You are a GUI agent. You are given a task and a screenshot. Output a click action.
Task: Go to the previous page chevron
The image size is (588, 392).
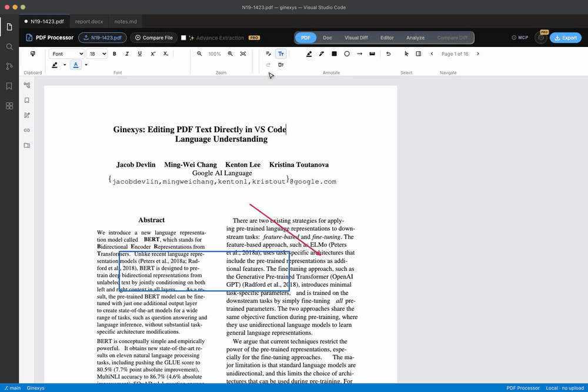coord(432,53)
